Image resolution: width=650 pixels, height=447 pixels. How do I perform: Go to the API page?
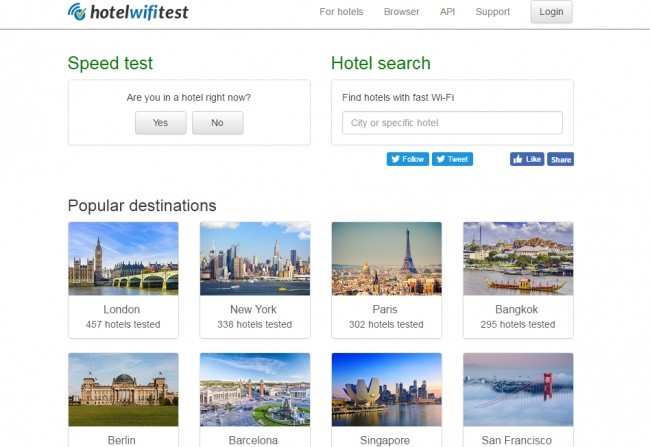[447, 12]
